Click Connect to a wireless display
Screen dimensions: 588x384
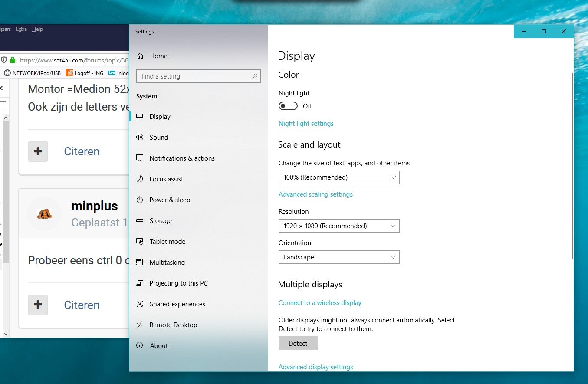tap(320, 303)
